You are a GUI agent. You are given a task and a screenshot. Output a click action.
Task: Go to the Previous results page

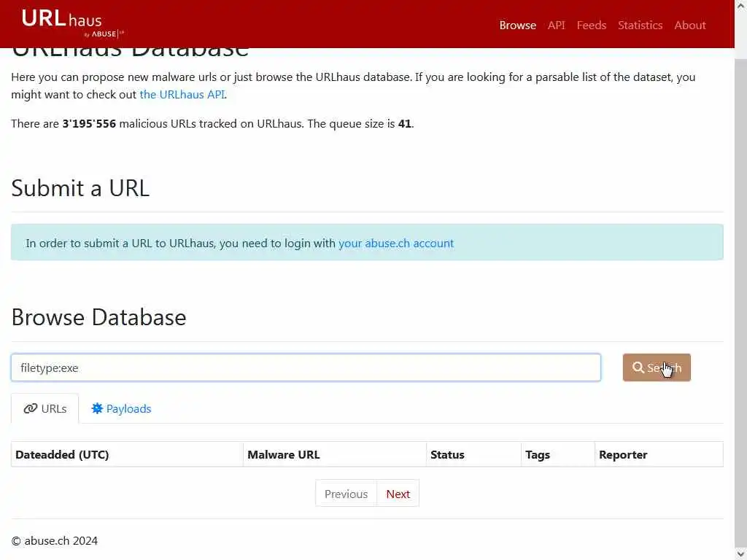[x=346, y=494]
